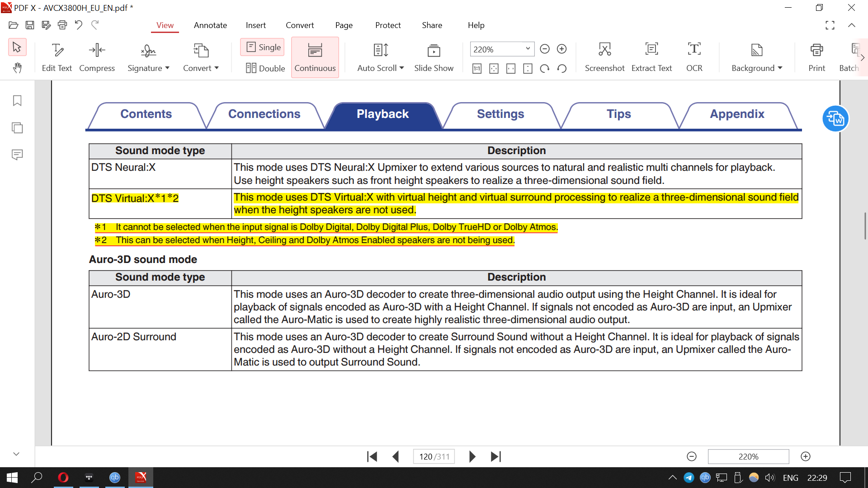The height and width of the screenshot is (488, 868).
Task: Open Opera from the taskbar
Action: 63,478
